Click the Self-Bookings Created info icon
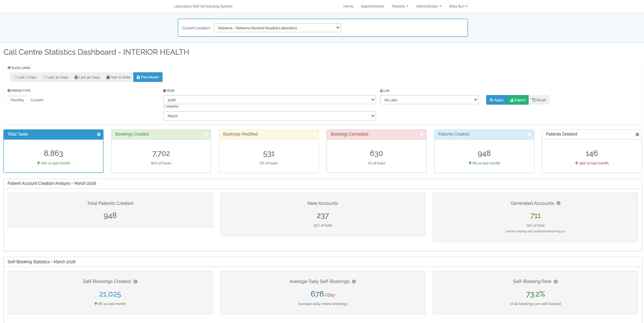644x323 pixels. coord(135,282)
